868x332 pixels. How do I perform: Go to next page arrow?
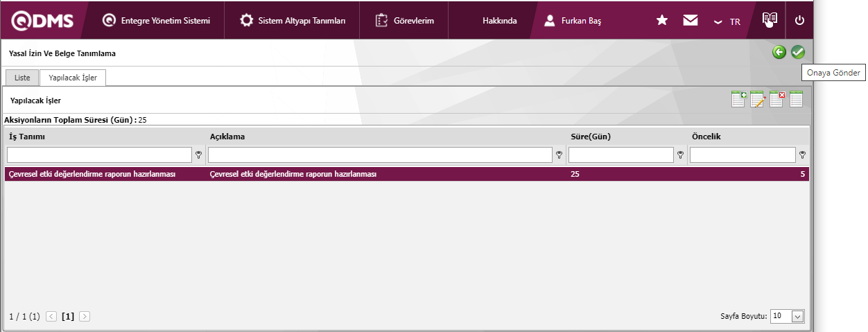(85, 316)
